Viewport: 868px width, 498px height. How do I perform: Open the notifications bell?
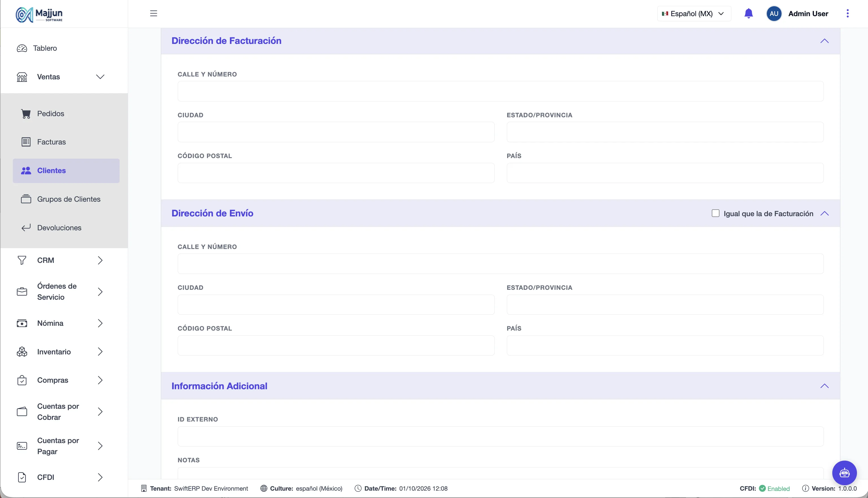[749, 13]
